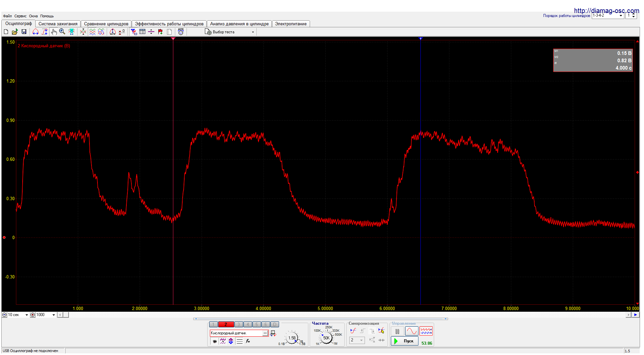
Task: Switch to Анализ давления в цилиндре tab
Action: coord(239,24)
